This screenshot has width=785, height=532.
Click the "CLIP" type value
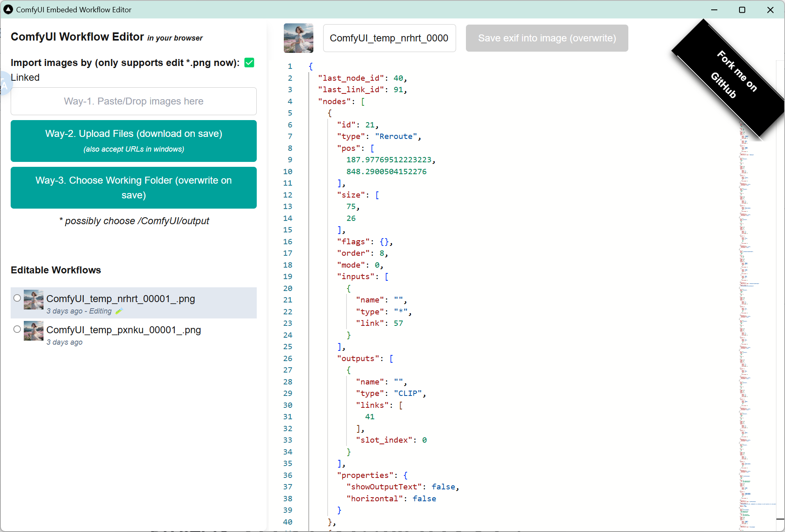pos(408,393)
